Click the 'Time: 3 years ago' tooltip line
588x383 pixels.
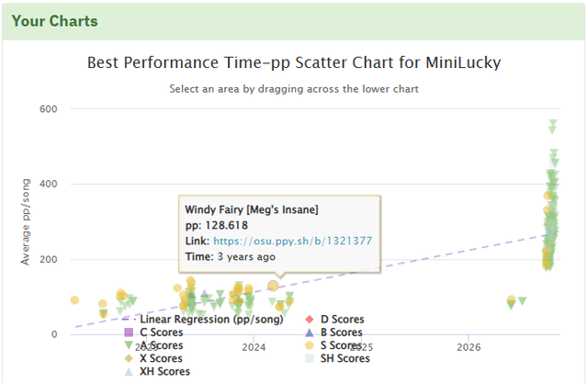pyautogui.click(x=231, y=256)
